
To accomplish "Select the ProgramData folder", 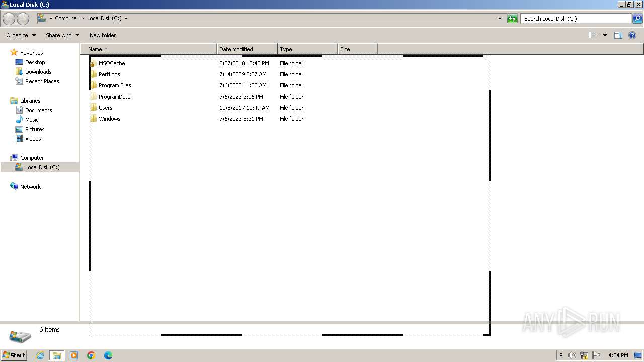I will [114, 97].
